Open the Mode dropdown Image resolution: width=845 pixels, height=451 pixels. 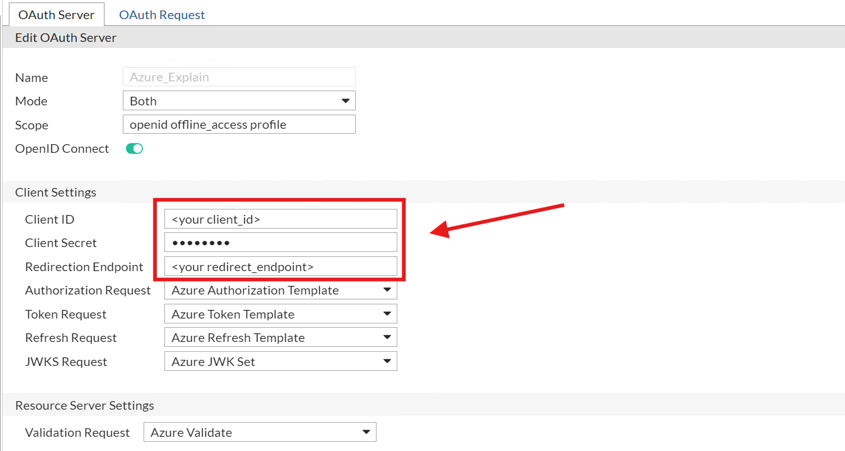pyautogui.click(x=238, y=101)
